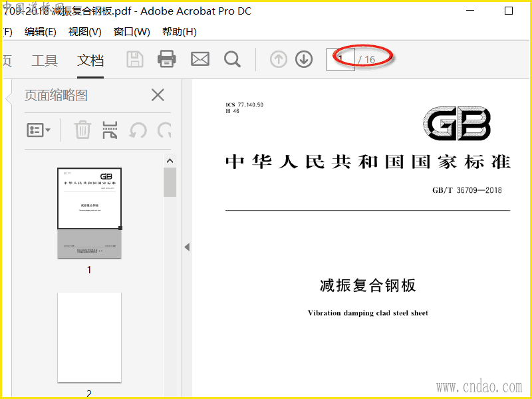Switch to the 文档 tab
Viewport: 532px width, 399px height.
[x=90, y=61]
